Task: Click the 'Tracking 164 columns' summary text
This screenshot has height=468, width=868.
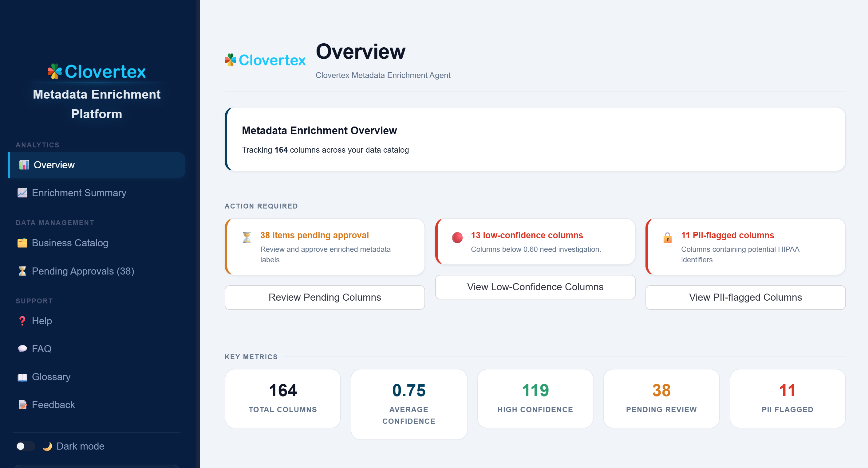Action: pyautogui.click(x=325, y=150)
